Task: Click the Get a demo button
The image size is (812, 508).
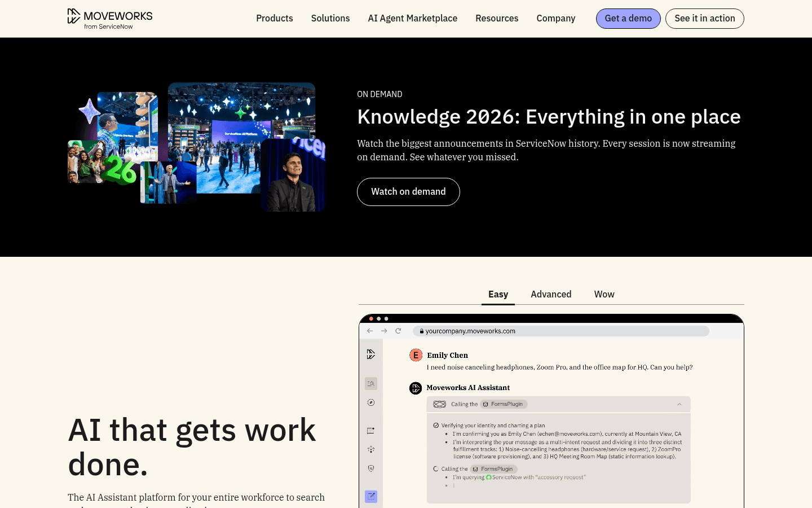Action: (628, 19)
